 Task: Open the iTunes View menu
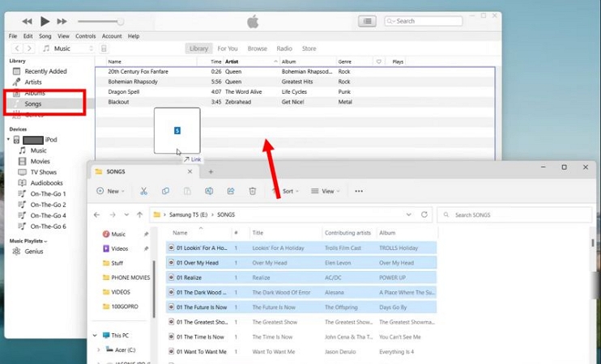coord(63,36)
